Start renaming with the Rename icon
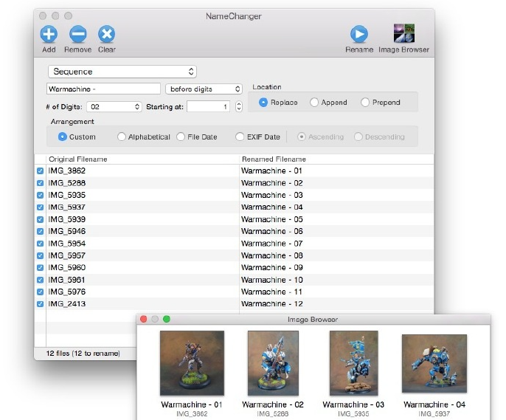The image size is (506, 420). coord(359,34)
